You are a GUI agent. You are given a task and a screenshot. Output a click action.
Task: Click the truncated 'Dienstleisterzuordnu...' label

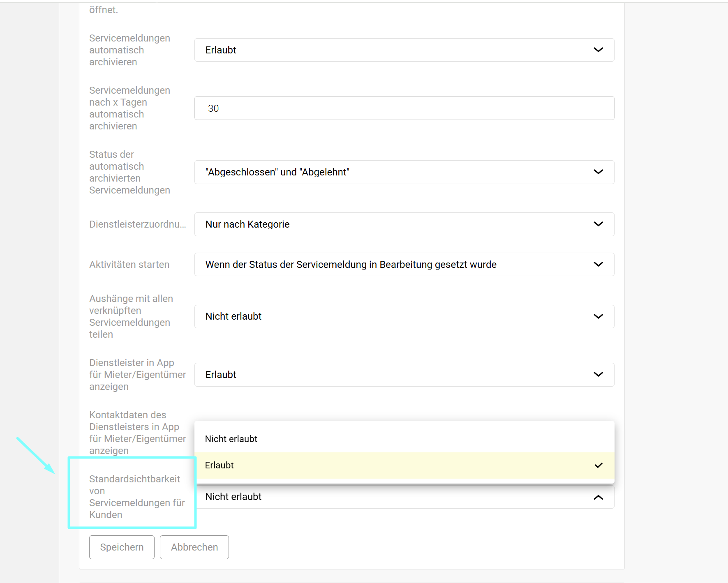point(137,224)
